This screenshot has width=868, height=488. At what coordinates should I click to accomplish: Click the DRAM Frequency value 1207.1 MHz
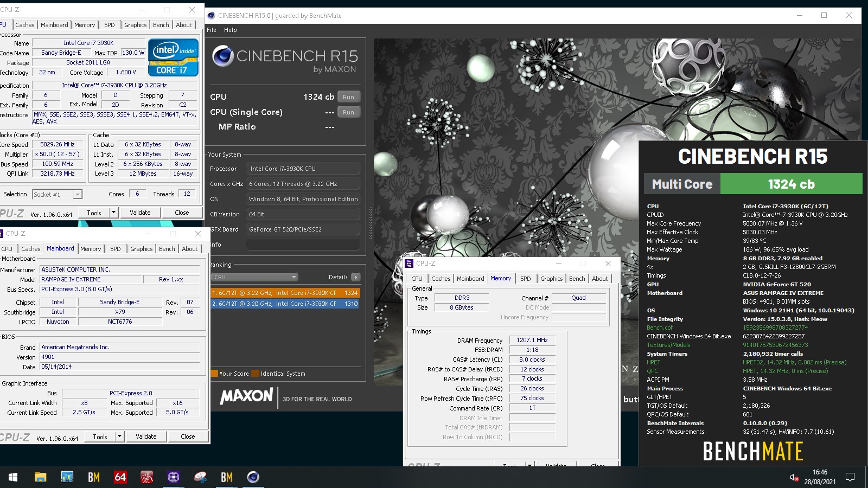point(532,340)
